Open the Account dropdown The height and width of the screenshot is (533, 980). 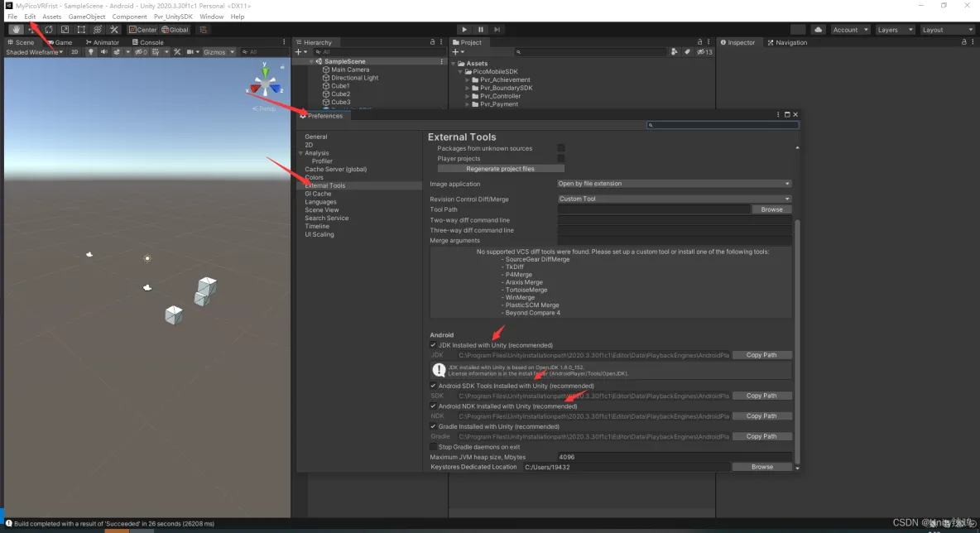(x=850, y=29)
